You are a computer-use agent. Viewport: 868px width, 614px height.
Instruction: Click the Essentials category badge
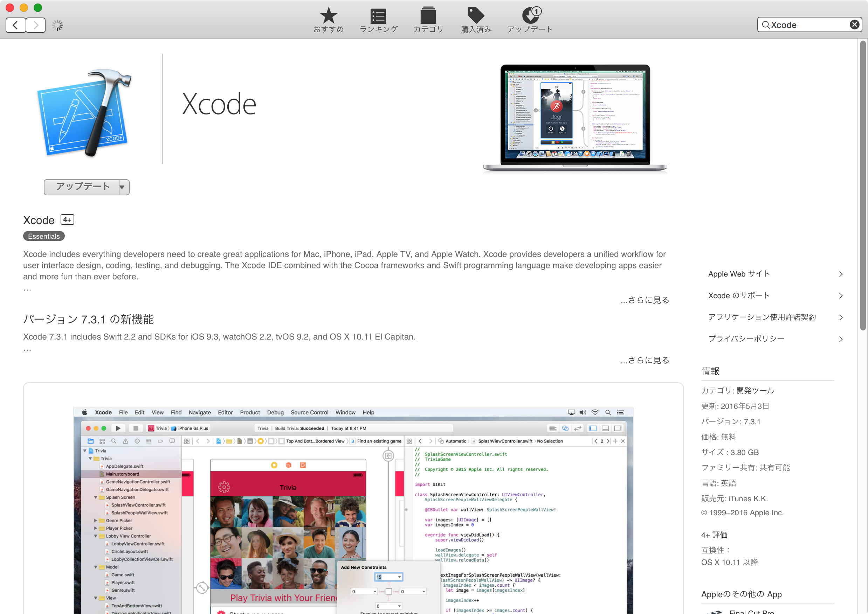(44, 236)
